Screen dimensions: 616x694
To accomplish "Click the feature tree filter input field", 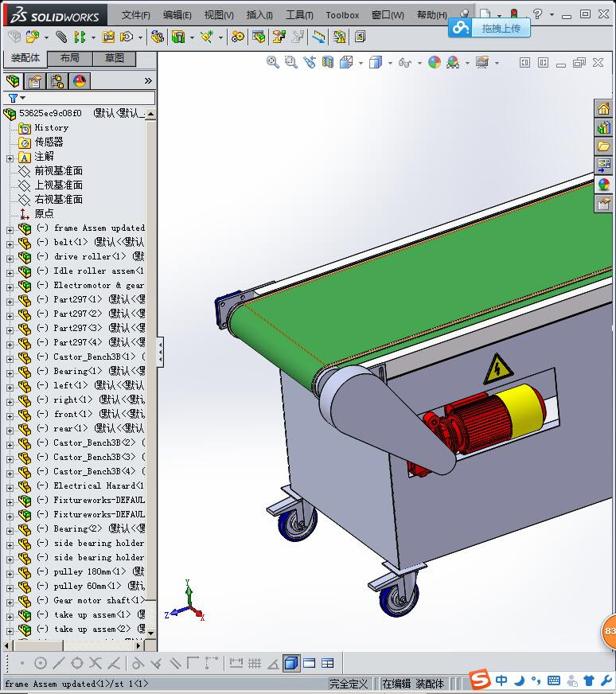I will [x=90, y=98].
